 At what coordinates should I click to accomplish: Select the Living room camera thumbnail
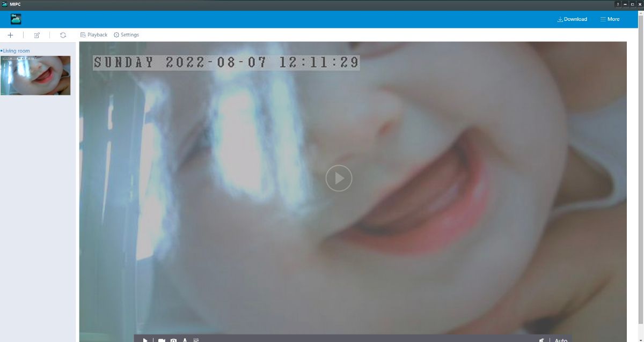(x=35, y=76)
